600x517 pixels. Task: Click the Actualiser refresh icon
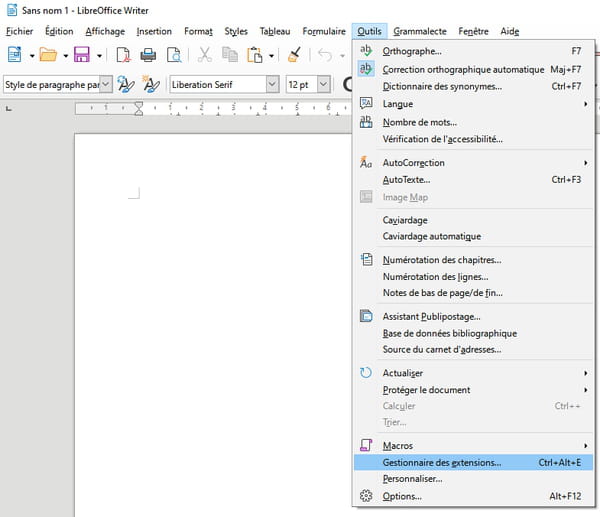coord(366,372)
